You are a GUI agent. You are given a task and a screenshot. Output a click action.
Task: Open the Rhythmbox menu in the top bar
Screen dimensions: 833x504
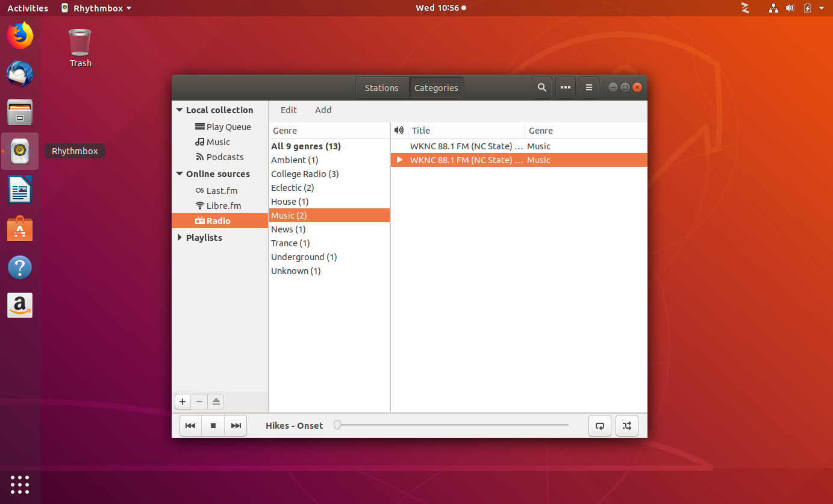95,8
